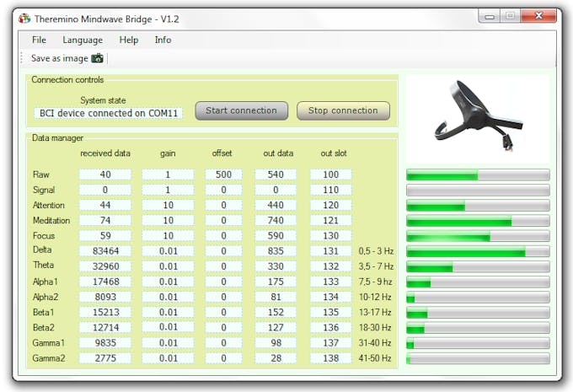Click the Focus level progress bar
573x392 pixels.
pos(478,236)
